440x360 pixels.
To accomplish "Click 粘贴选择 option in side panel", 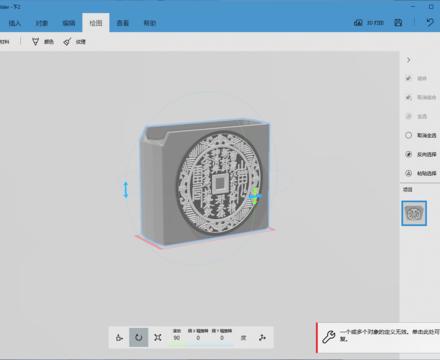I will tap(421, 173).
